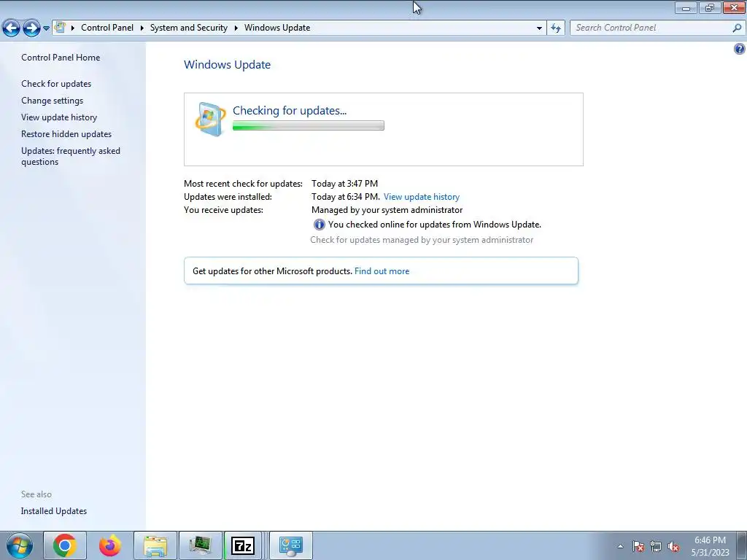Open Restore hidden updates
Screen dimensions: 747x560
[x=66, y=134]
